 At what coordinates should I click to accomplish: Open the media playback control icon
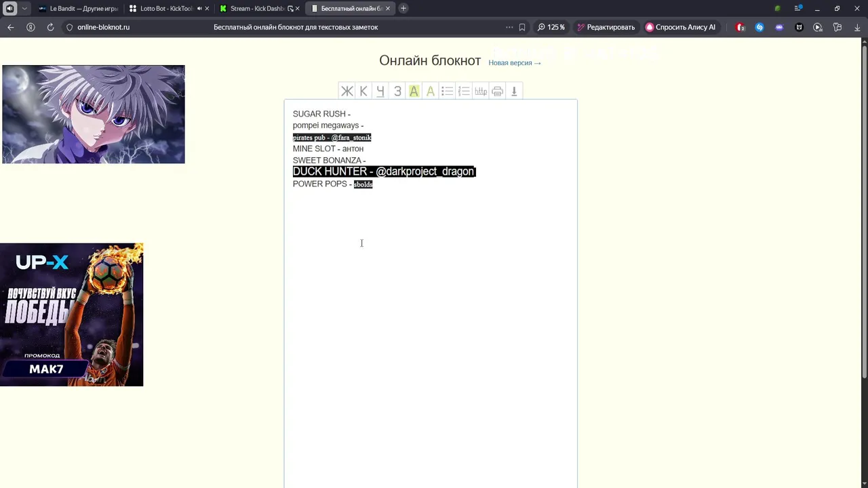click(x=818, y=27)
